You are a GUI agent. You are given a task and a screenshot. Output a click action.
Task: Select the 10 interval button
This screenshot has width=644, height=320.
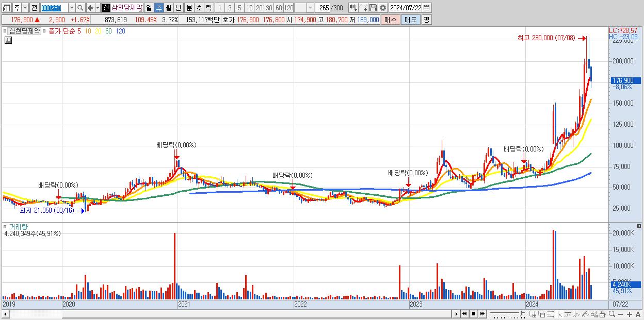249,8
